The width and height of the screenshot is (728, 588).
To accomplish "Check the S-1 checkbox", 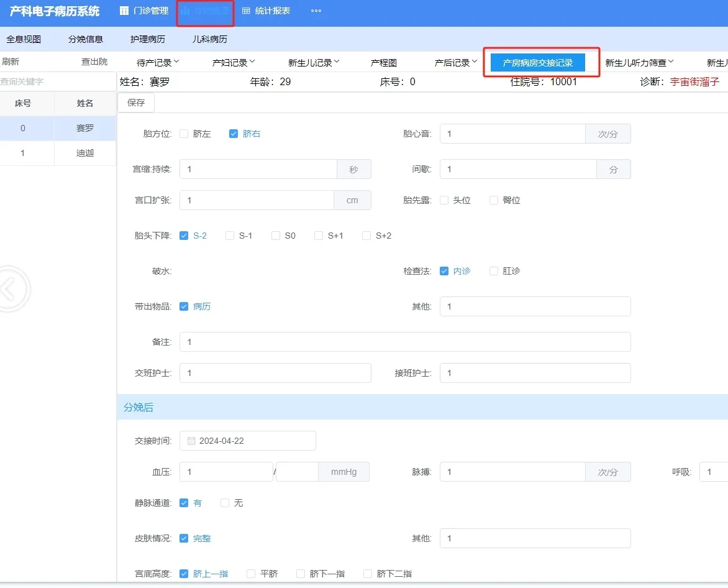I will 230,236.
